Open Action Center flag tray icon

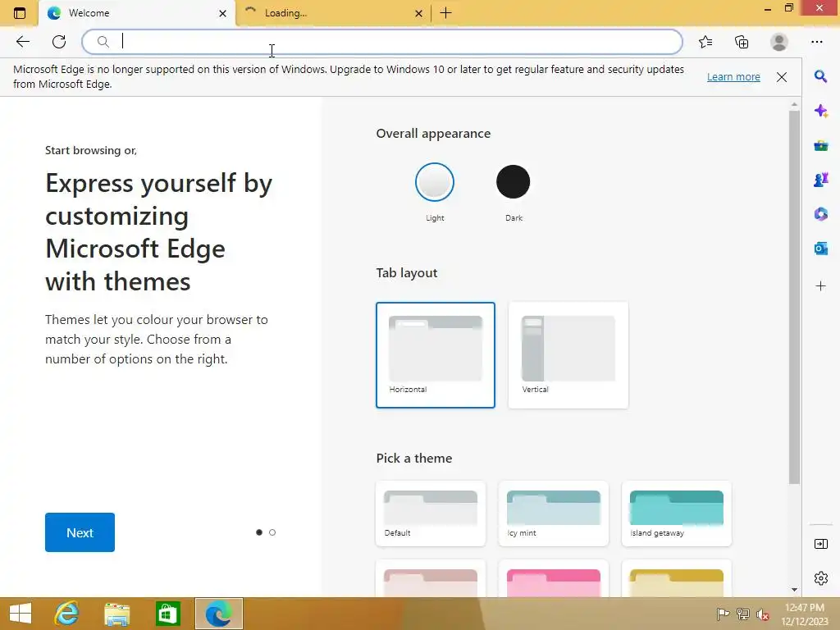pyautogui.click(x=723, y=614)
